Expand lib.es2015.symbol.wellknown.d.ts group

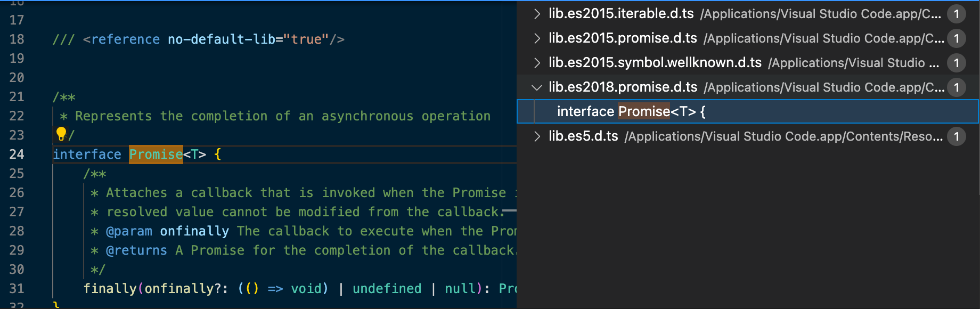coord(537,63)
